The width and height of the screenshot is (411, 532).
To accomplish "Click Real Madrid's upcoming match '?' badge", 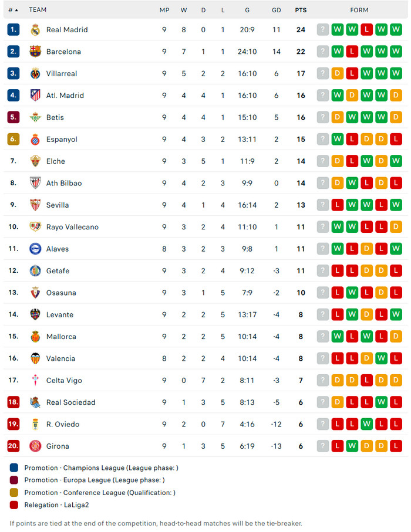I will (x=322, y=30).
